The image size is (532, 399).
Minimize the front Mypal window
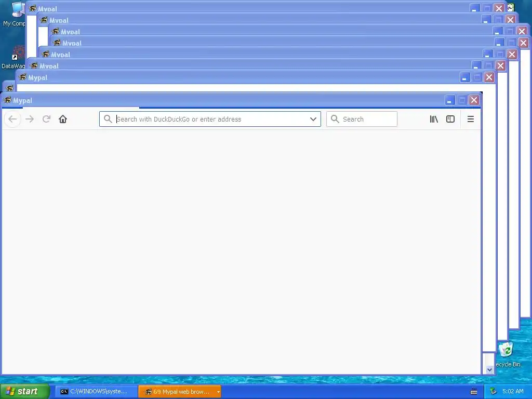coord(450,100)
